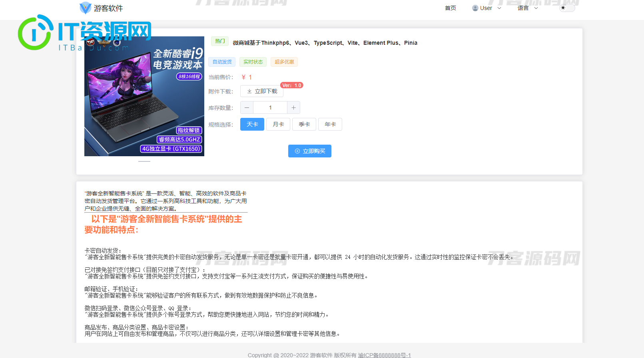Click the carousel indicator under product image
This screenshot has height=358, width=644.
coord(144,161)
